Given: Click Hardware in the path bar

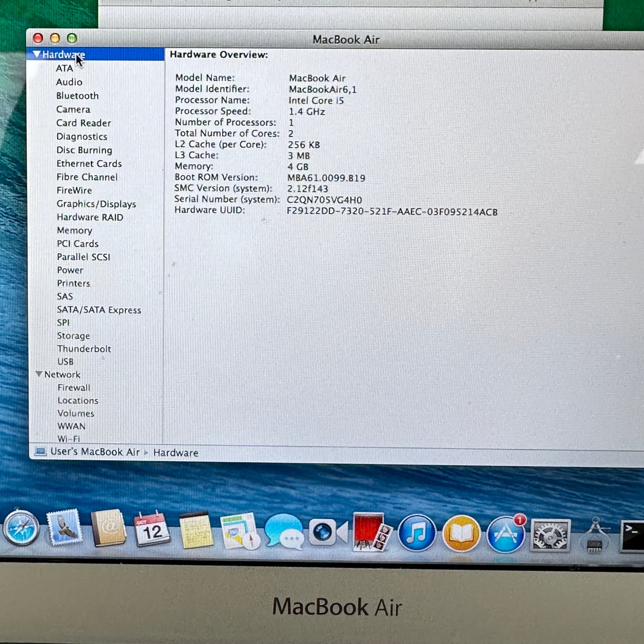Looking at the screenshot, I should [x=176, y=453].
